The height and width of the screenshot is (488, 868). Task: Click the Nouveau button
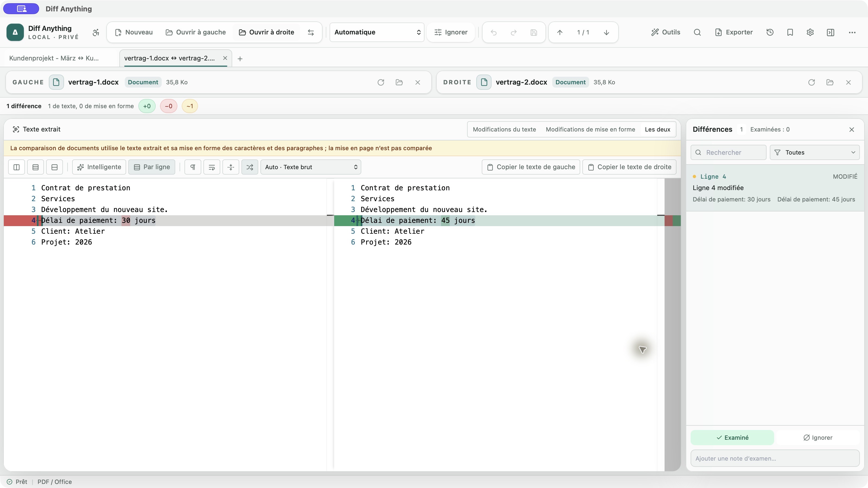tap(134, 32)
